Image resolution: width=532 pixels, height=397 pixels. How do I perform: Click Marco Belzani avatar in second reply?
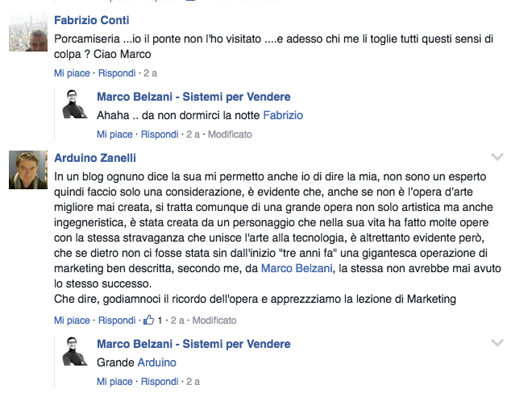pyautogui.click(x=75, y=351)
